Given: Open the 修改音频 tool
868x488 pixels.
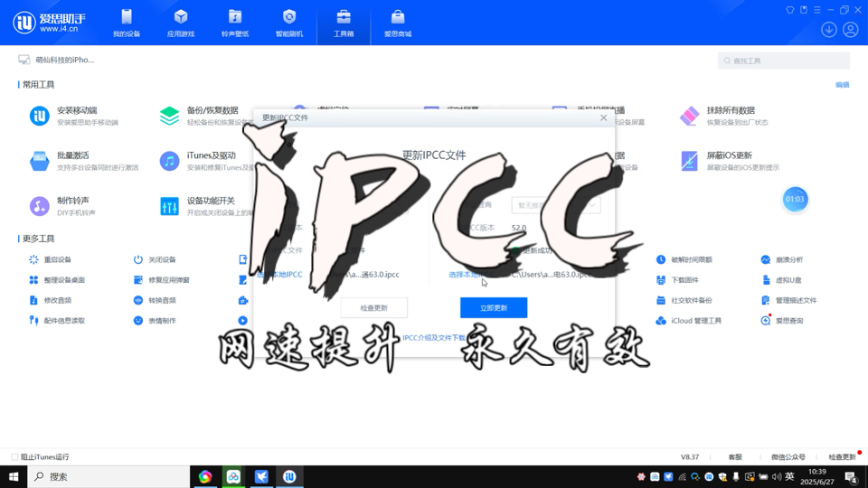Looking at the screenshot, I should [x=51, y=300].
